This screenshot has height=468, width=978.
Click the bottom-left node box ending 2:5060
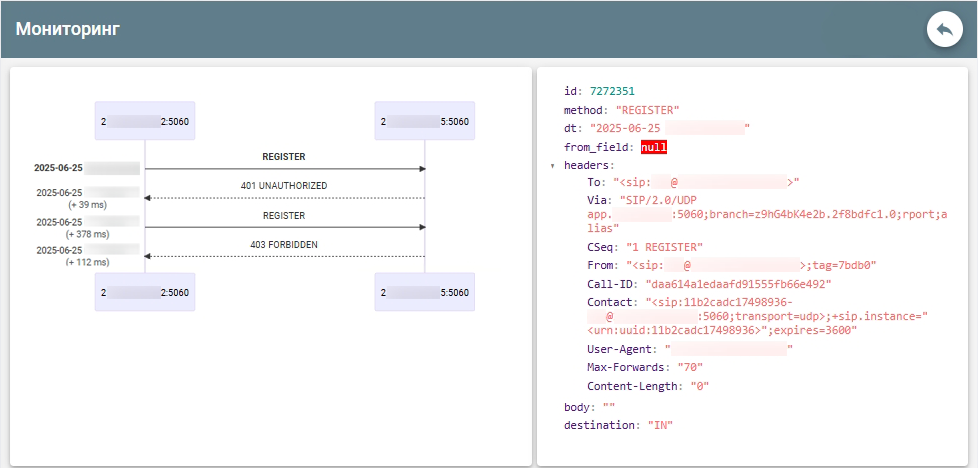pyautogui.click(x=144, y=292)
